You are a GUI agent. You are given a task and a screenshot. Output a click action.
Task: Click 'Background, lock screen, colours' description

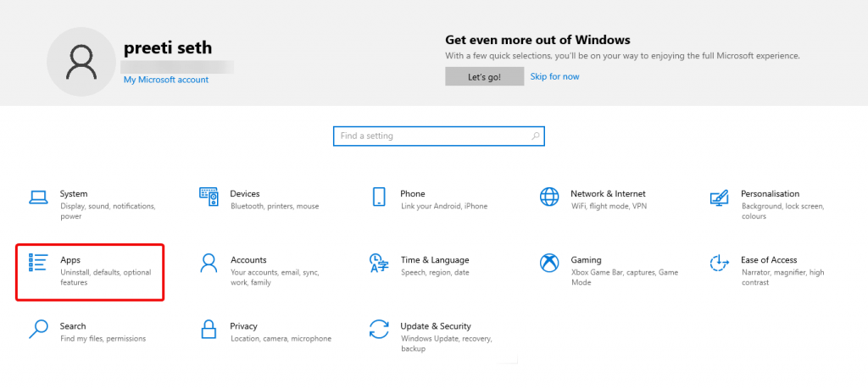click(782, 211)
